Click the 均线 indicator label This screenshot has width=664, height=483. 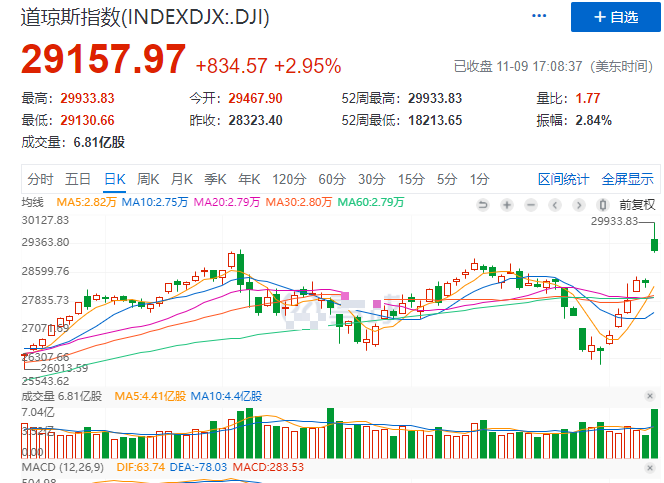[33, 202]
